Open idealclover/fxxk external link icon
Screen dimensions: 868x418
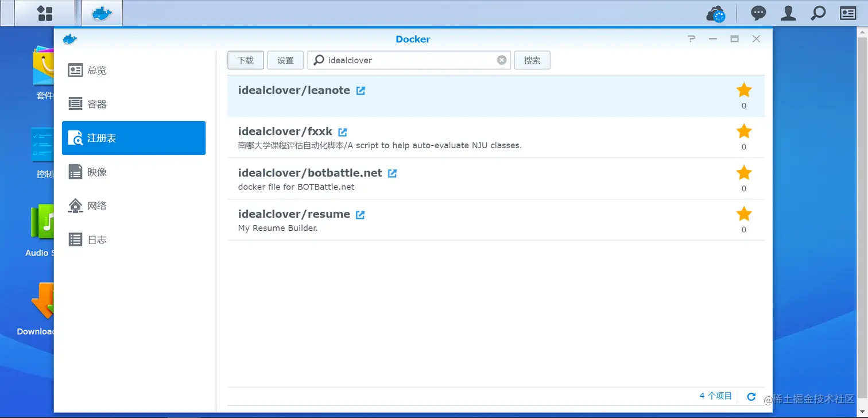tap(343, 132)
